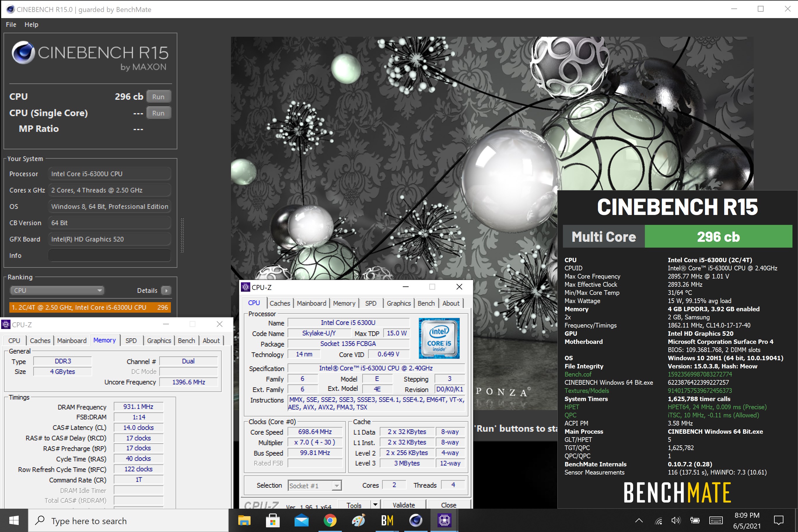Show hidden system tray icons

tap(639, 520)
